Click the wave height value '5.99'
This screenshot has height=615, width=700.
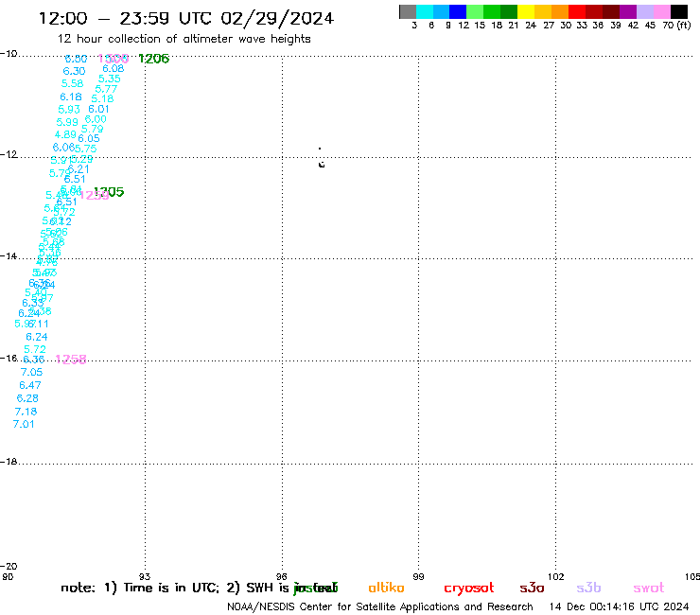[67, 122]
